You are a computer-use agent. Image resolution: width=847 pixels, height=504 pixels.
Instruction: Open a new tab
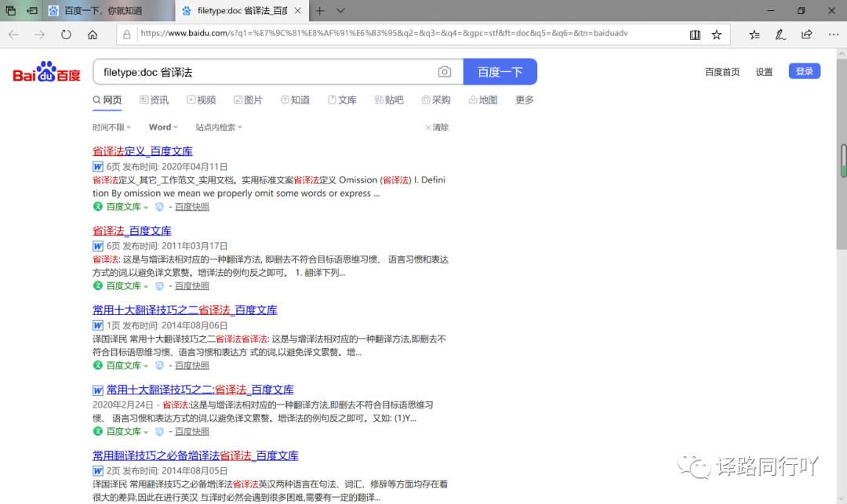point(320,11)
